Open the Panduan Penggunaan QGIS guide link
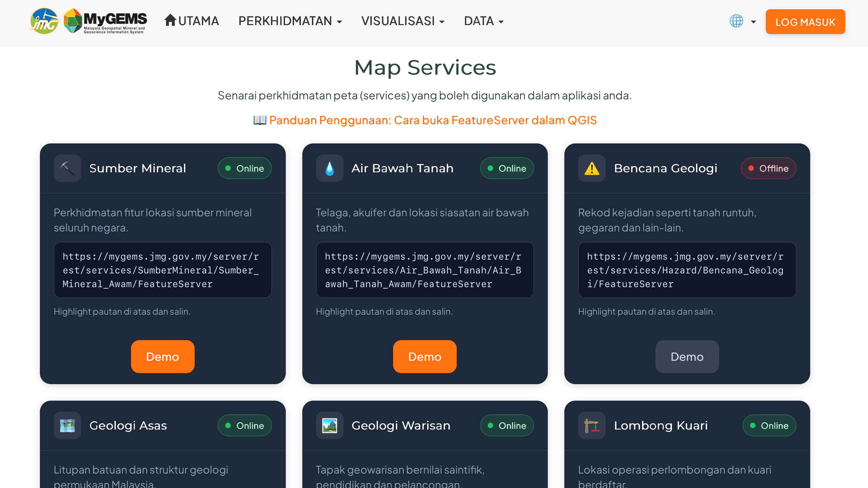Viewport: 868px width, 488px height. (x=433, y=120)
